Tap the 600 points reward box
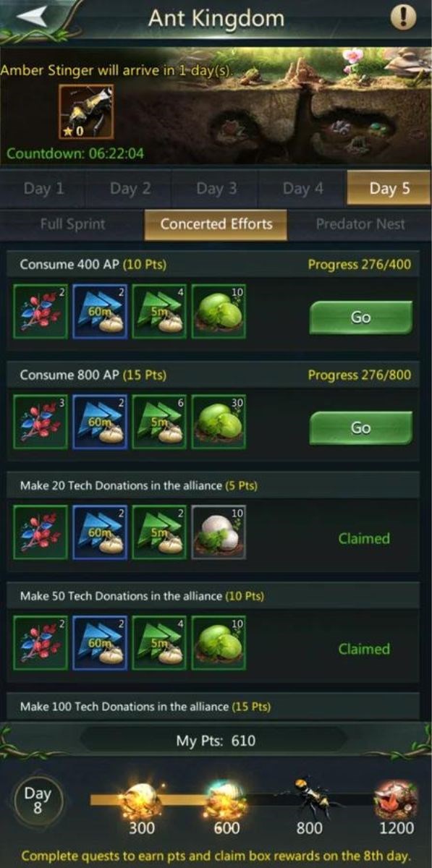The width and height of the screenshot is (432, 868). [226, 800]
